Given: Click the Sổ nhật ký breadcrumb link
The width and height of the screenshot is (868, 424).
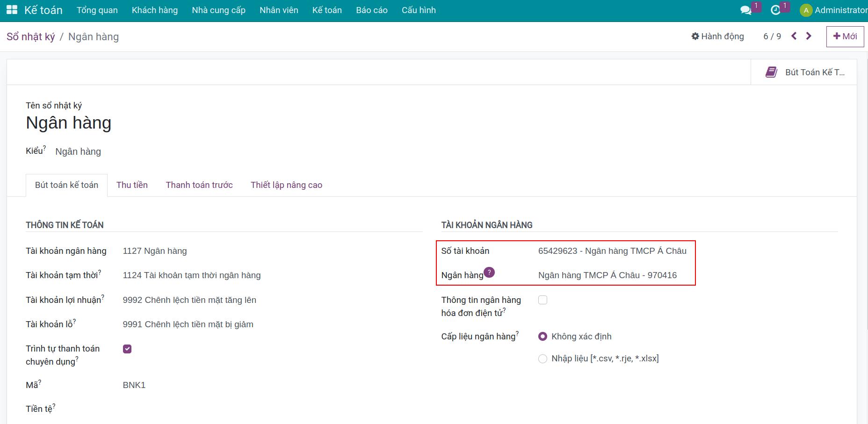Looking at the screenshot, I should [31, 37].
